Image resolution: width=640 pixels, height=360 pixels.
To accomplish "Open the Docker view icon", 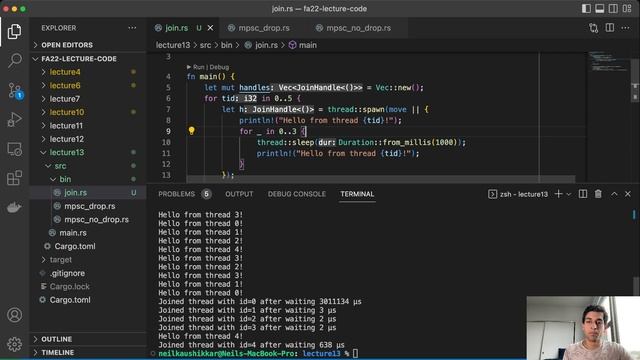I will click(x=14, y=207).
